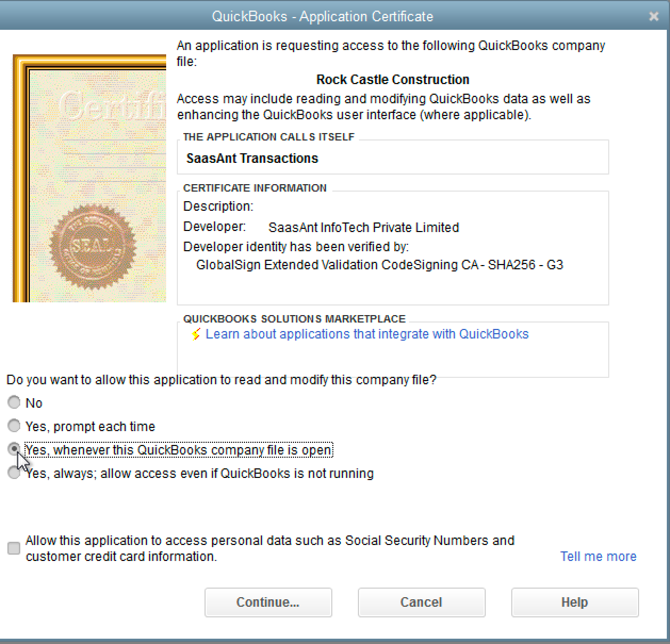Screen dimensions: 670x644
Task: Click the "Description:" label
Action: 218,207
